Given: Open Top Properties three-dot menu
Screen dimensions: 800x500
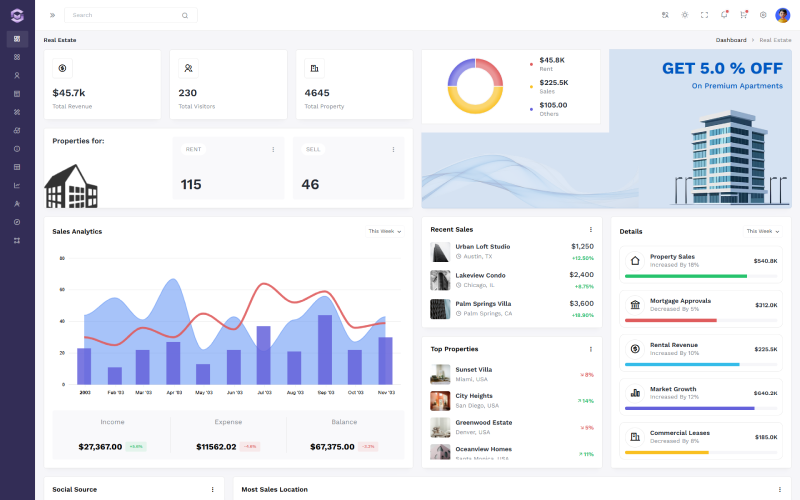Looking at the screenshot, I should click(x=590, y=349).
